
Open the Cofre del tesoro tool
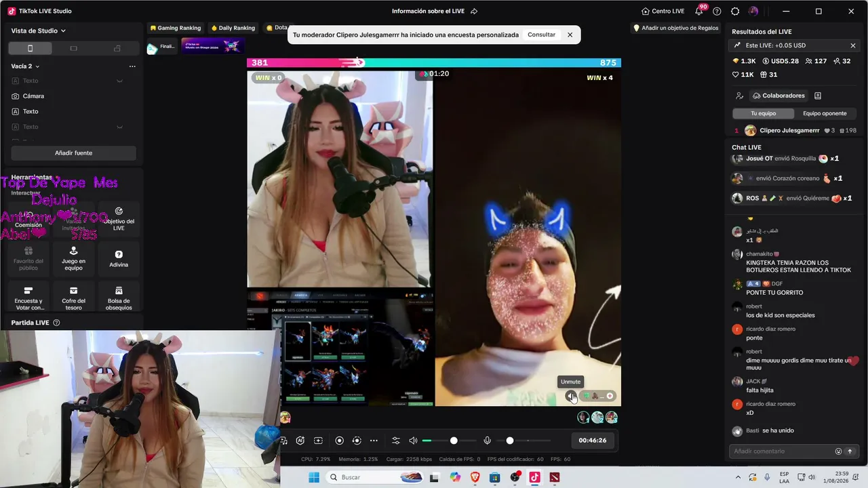pos(73,296)
